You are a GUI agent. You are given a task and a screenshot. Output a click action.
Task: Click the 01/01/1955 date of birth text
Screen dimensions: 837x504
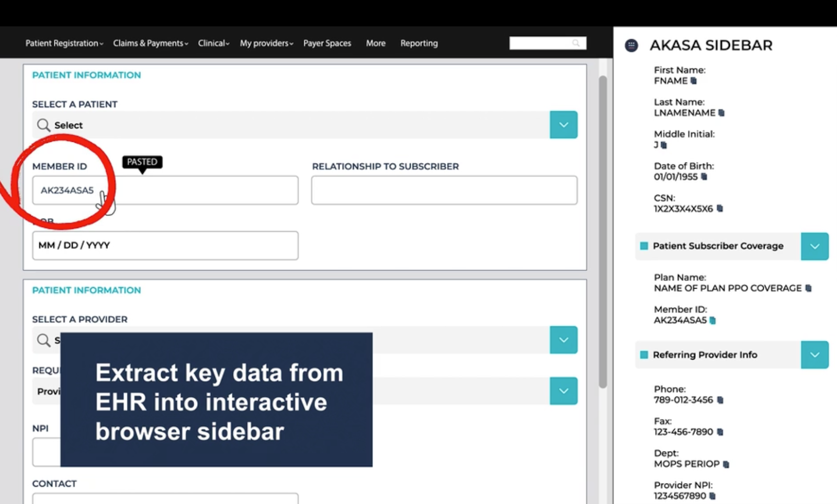675,177
